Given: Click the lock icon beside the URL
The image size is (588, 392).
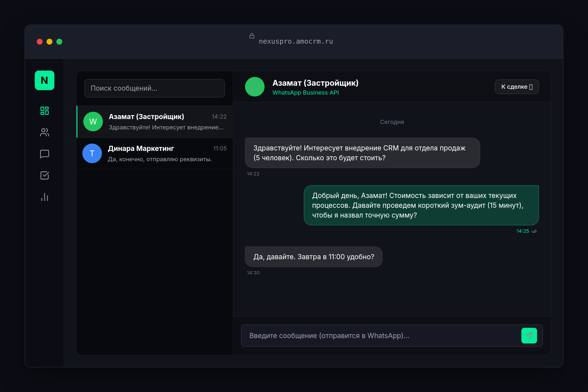Looking at the screenshot, I should 252,36.
